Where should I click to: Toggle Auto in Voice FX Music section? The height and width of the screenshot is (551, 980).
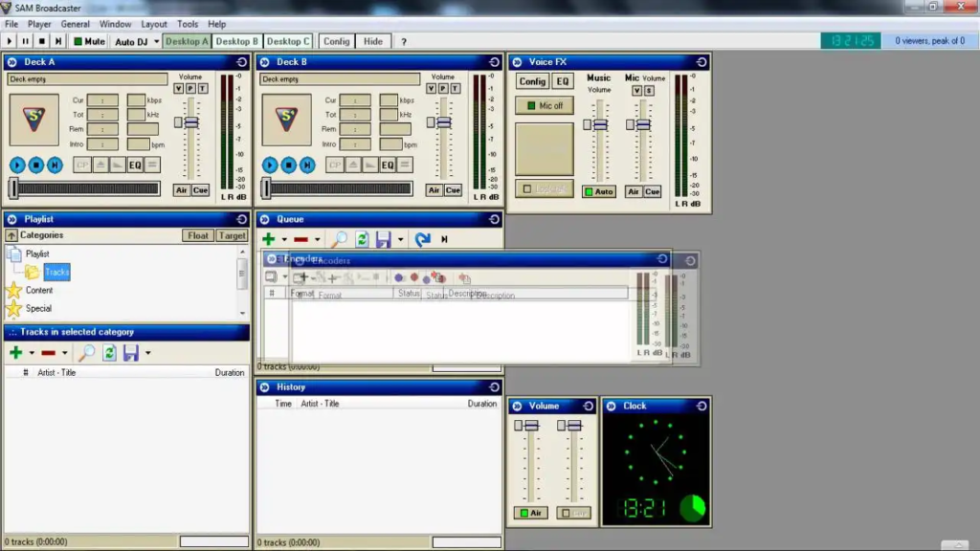pyautogui.click(x=599, y=191)
